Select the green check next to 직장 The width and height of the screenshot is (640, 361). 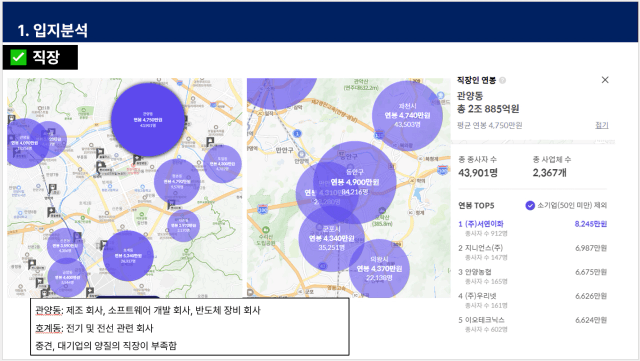pos(18,57)
